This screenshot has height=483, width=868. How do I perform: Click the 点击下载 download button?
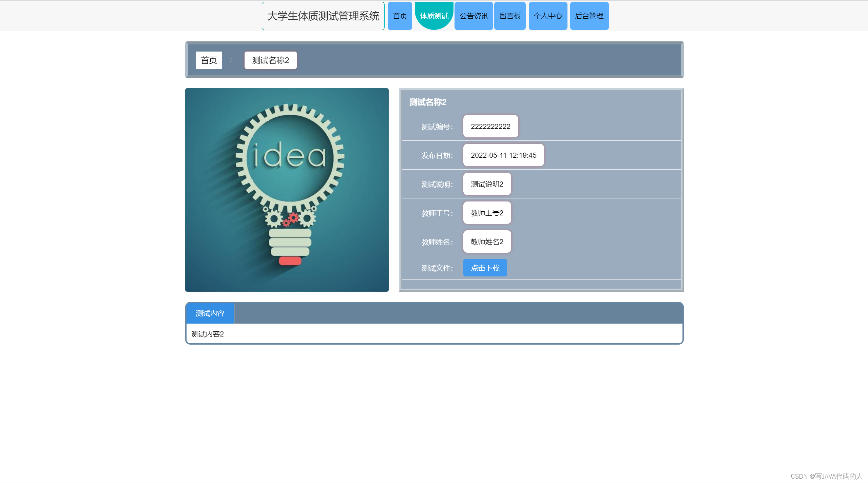(x=485, y=268)
